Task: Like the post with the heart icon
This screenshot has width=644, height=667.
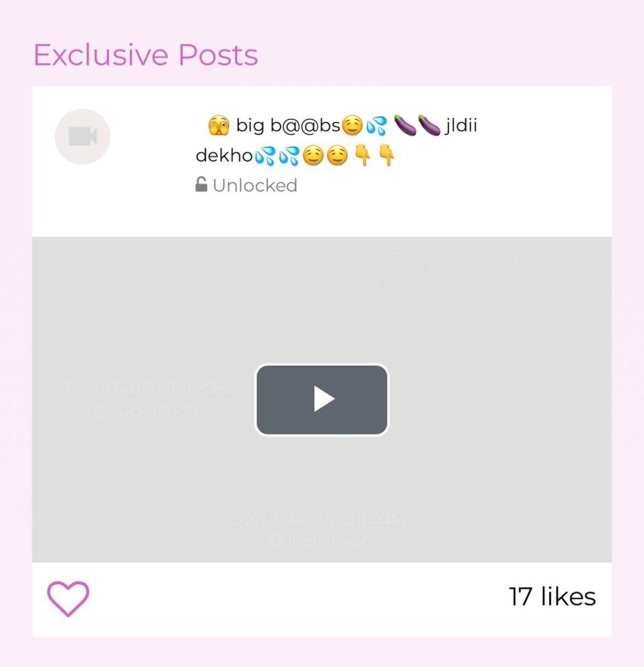Action: (68, 598)
